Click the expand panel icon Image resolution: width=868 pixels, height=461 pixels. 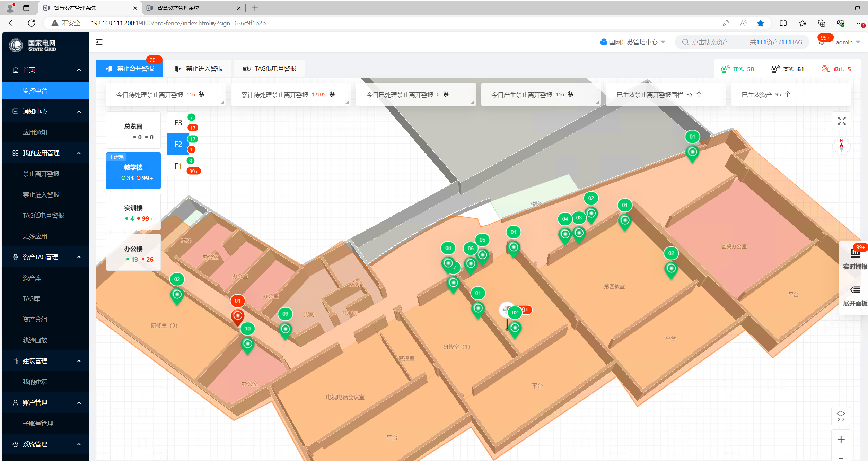point(855,295)
